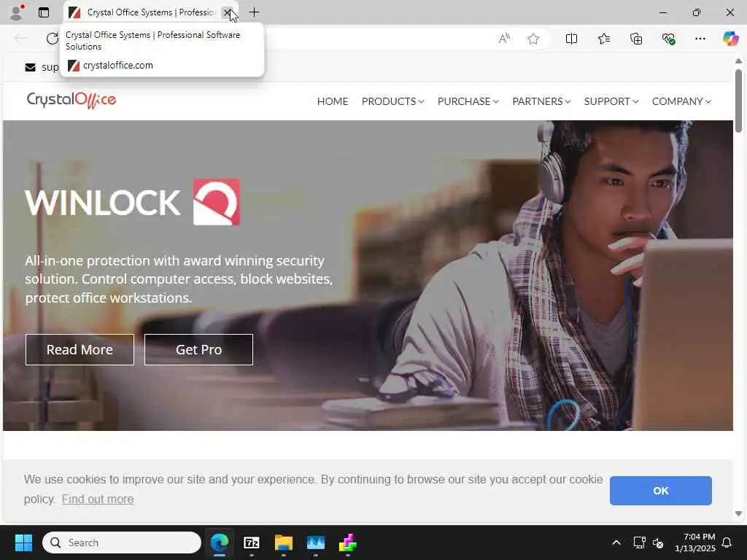Open the blue chart app in taskbar
The image size is (747, 560).
tap(315, 542)
